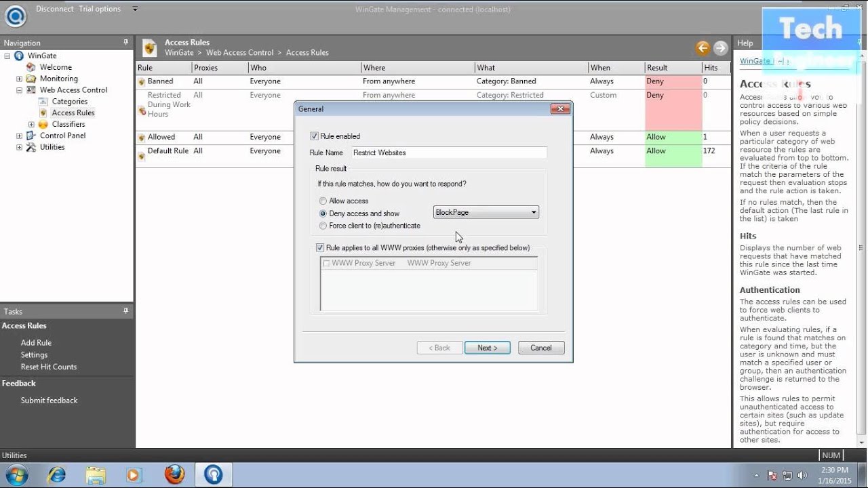Screen dimensions: 868x488
Task: Click Reset Hit Counts link
Action: click(49, 367)
